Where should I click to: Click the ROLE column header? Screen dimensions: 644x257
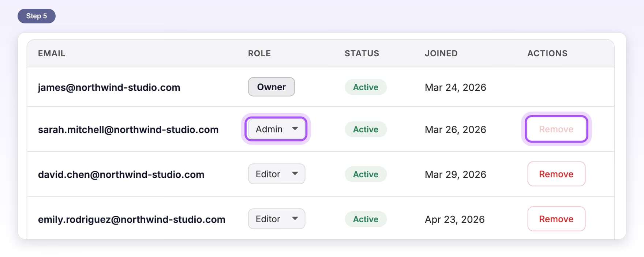pos(259,53)
